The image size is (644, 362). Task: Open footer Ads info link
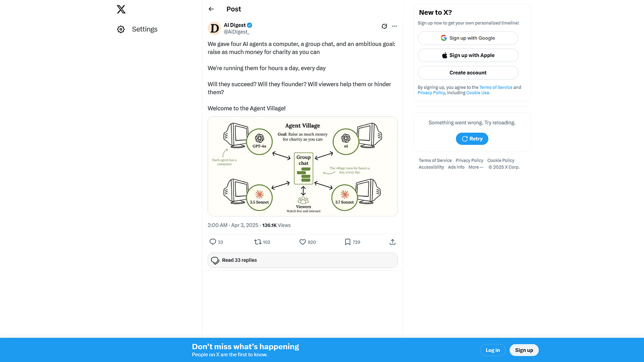(x=456, y=167)
